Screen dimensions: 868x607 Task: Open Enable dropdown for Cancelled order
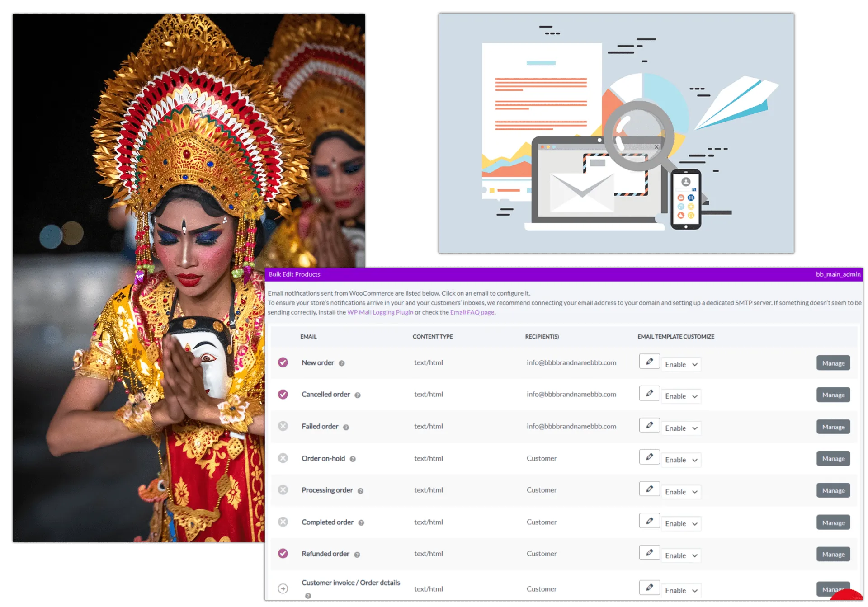681,396
